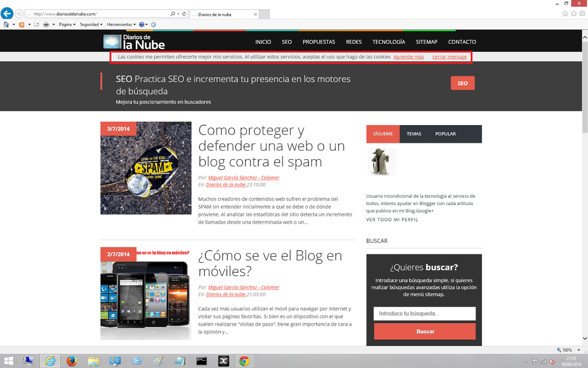Click the RSS feeds icon in command bar
Viewport: 588px width, 368px height.
tap(22, 25)
